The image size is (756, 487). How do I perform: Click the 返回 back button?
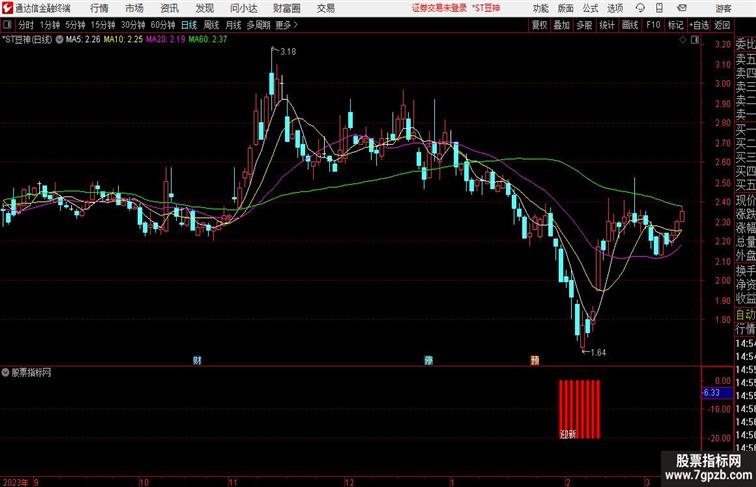pyautogui.click(x=722, y=25)
